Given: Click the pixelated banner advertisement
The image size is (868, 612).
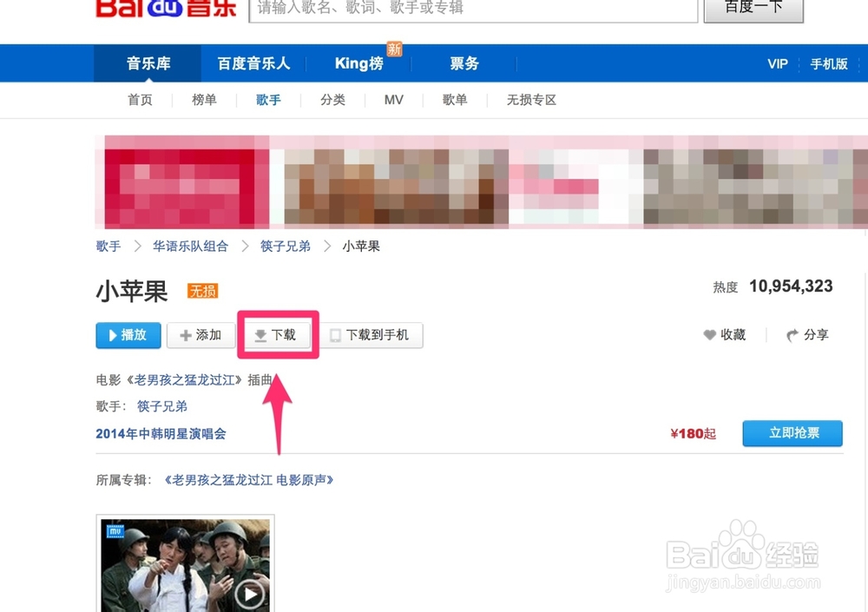Looking at the screenshot, I should pyautogui.click(x=481, y=181).
